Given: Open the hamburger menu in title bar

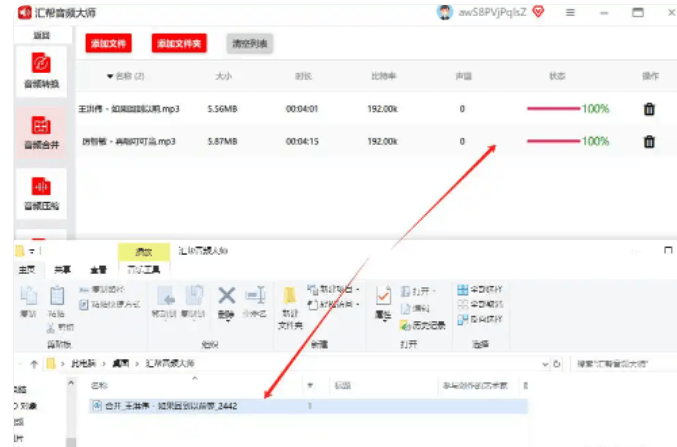Looking at the screenshot, I should (x=569, y=12).
